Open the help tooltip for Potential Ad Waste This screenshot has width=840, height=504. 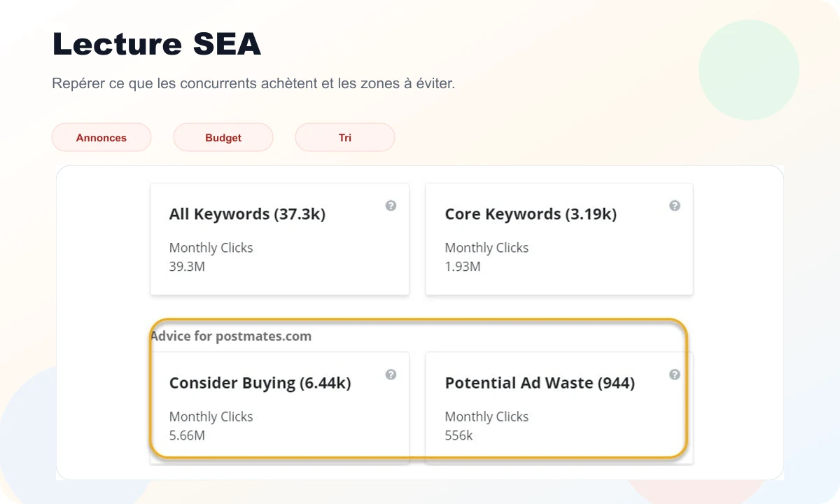click(675, 374)
